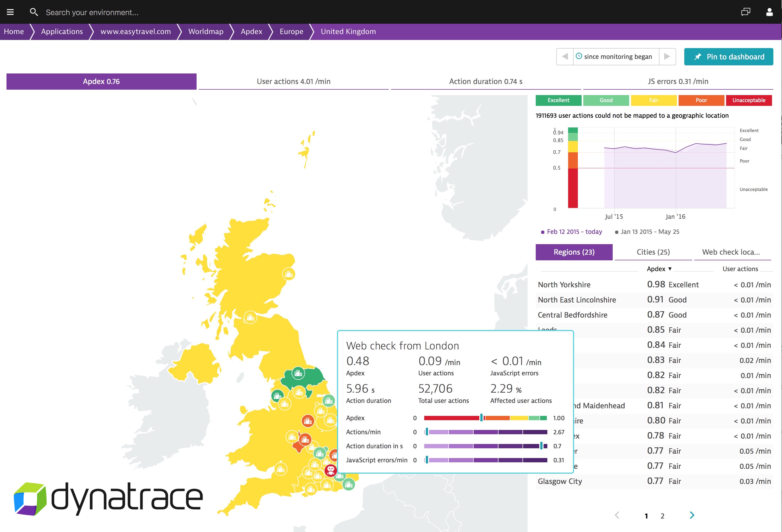
Task: Open the hamburger navigation menu
Action: tap(11, 12)
